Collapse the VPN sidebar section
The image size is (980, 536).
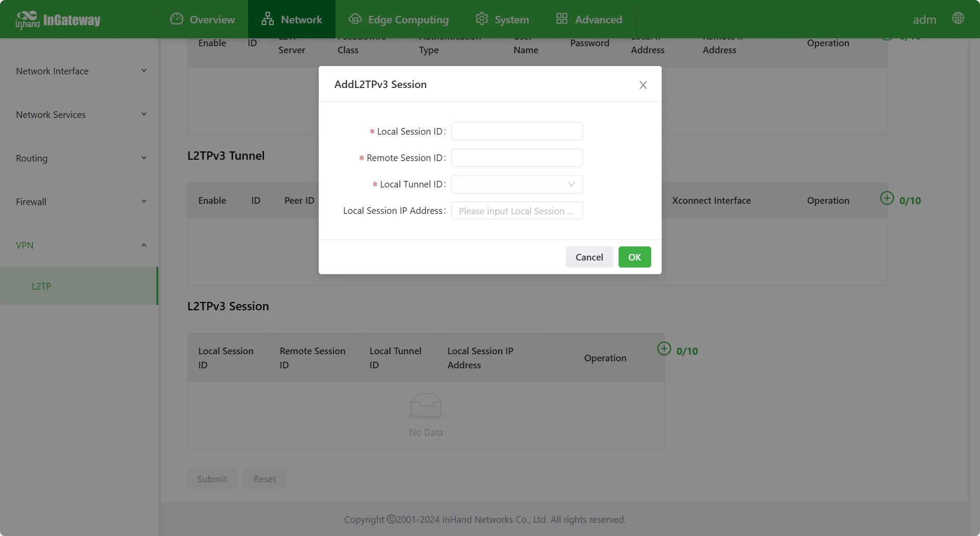click(80, 245)
